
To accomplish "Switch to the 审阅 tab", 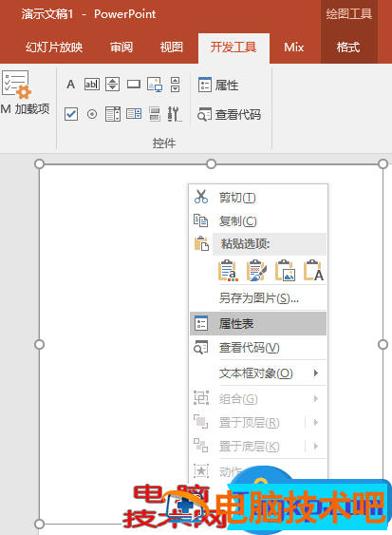I will 121,48.
